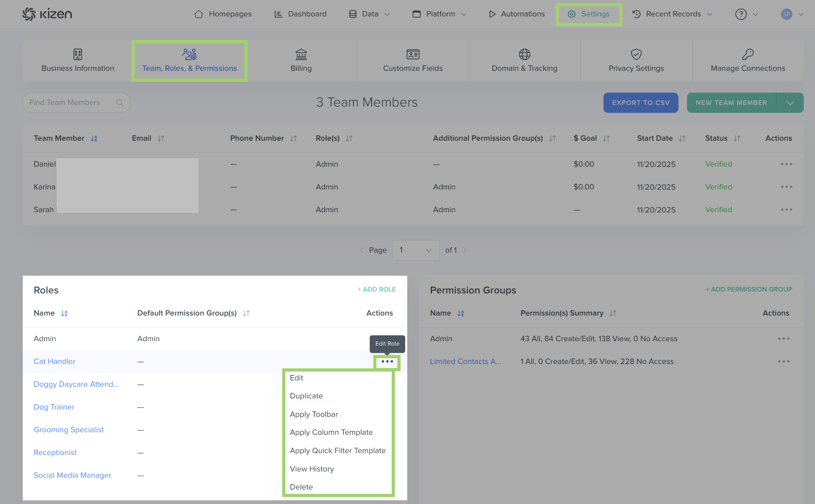Screen dimensions: 815x504
Task: Open the page number dropdown
Action: [x=416, y=250]
